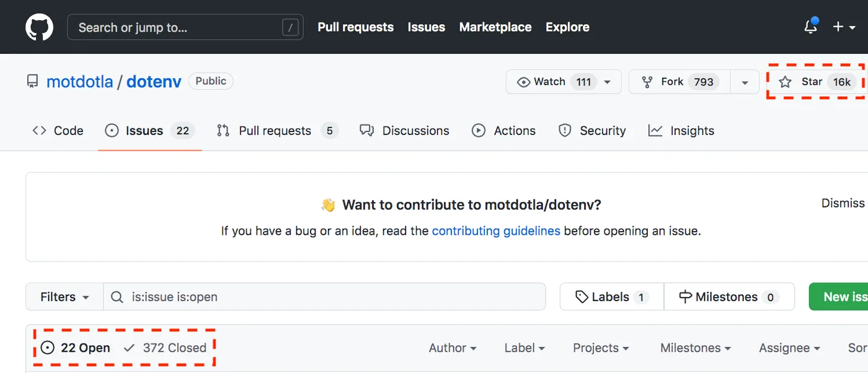Viewport: 868px width, 373px height.
Task: Open Marketplace in the top navigation
Action: pos(495,27)
